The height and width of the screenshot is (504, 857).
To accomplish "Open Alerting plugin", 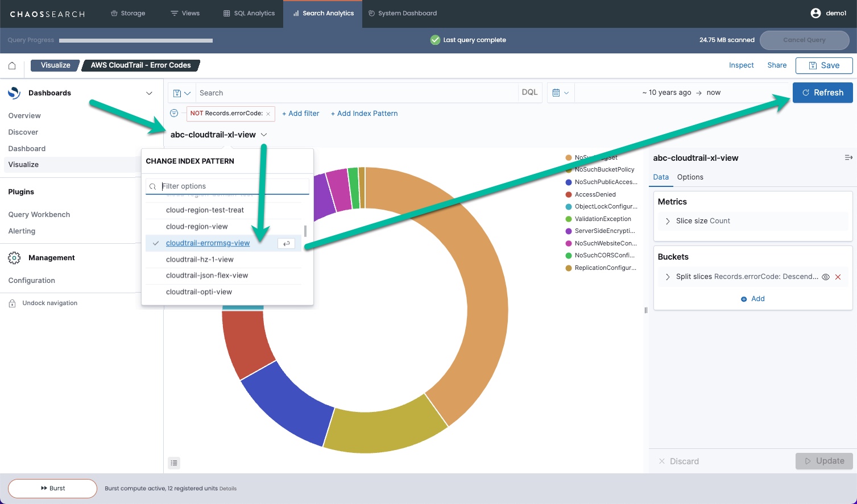I will click(22, 231).
